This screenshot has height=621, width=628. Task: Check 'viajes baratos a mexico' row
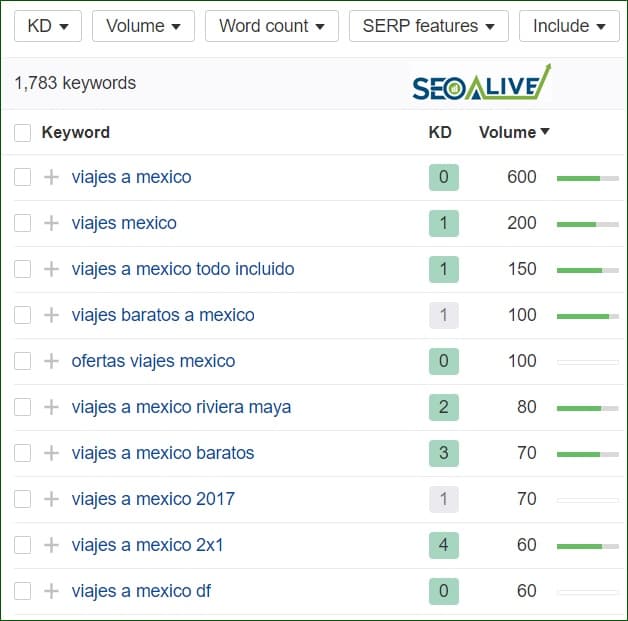tap(22, 315)
